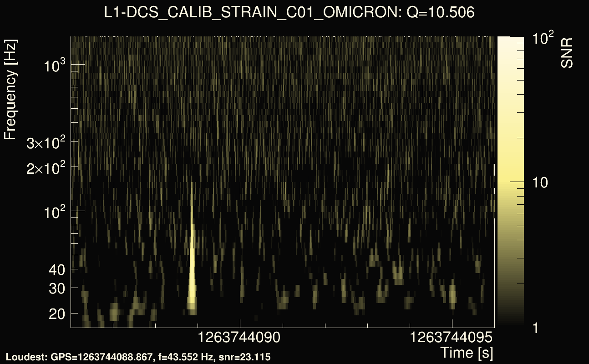The height and width of the screenshot is (364, 589).
Task: Select the Time [s] axis label
Action: point(467,352)
